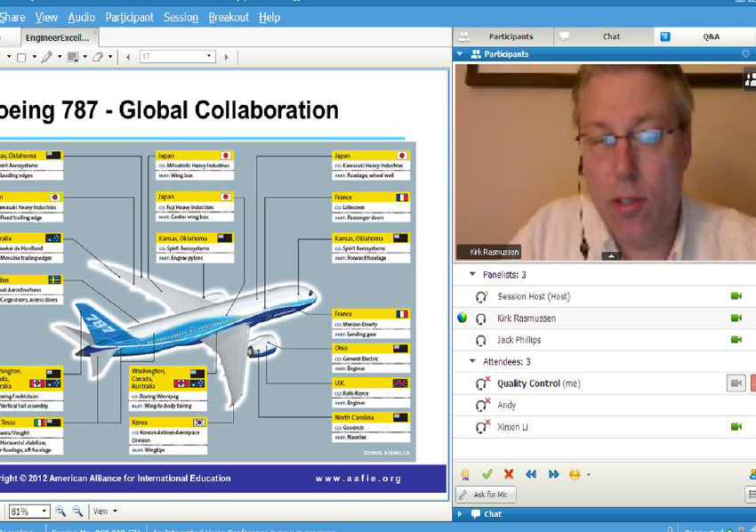Viewport: 756px width, 532px height.
Task: Toggle Kirk Rasmussen's green camera icon
Action: tap(736, 318)
